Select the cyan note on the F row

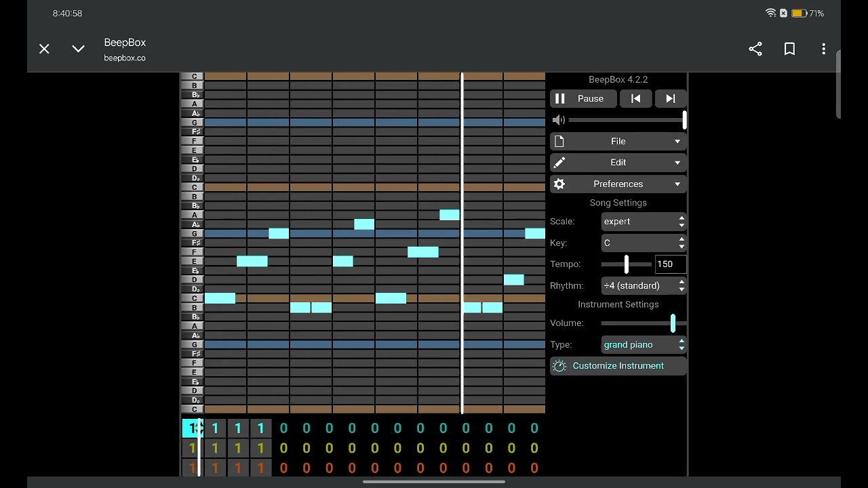click(423, 252)
